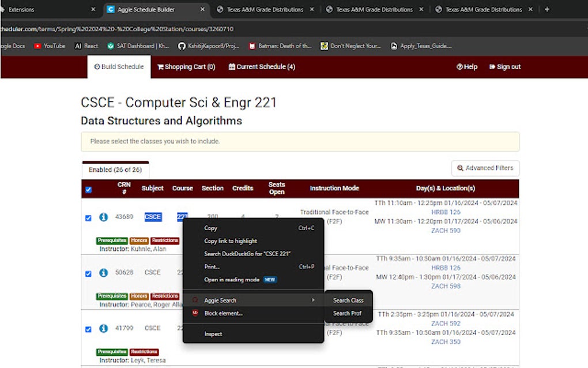Choose Search Class from Aggie Search
This screenshot has width=588, height=368.
(x=348, y=300)
